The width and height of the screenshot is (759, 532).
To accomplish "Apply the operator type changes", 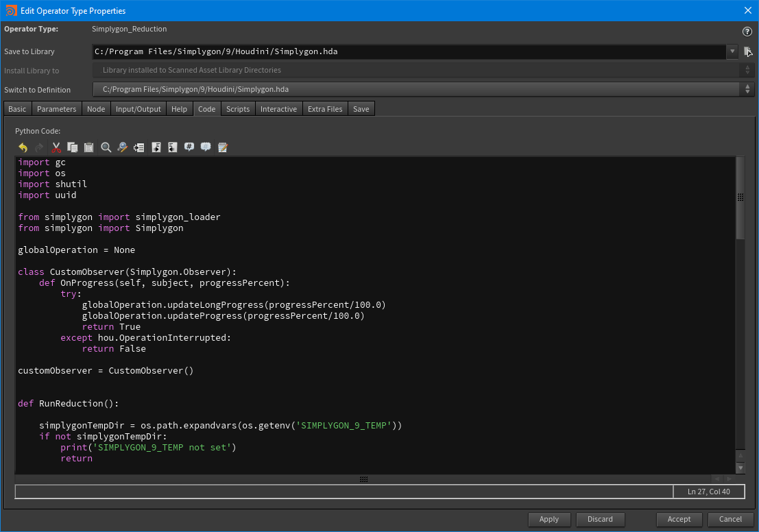I will pyautogui.click(x=549, y=519).
